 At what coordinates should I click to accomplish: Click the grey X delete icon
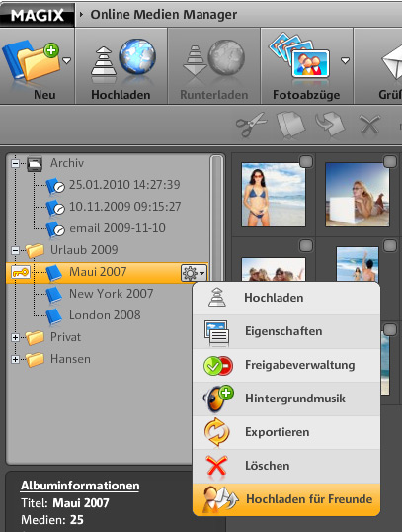(369, 125)
